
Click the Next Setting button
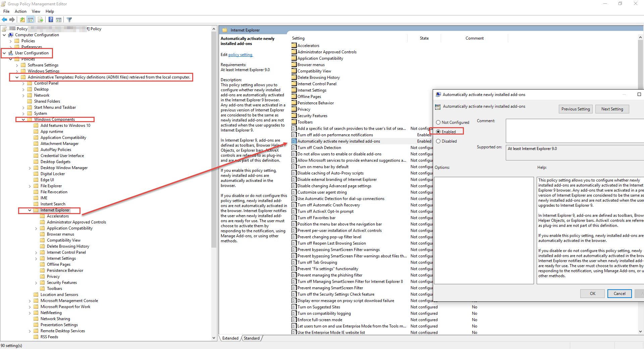612,109
